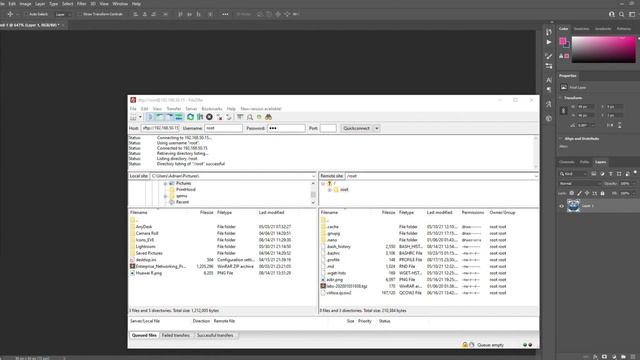Open Photoshop Paragraph panel icon
Viewport: 640px width, 360px height.
[x=549, y=89]
